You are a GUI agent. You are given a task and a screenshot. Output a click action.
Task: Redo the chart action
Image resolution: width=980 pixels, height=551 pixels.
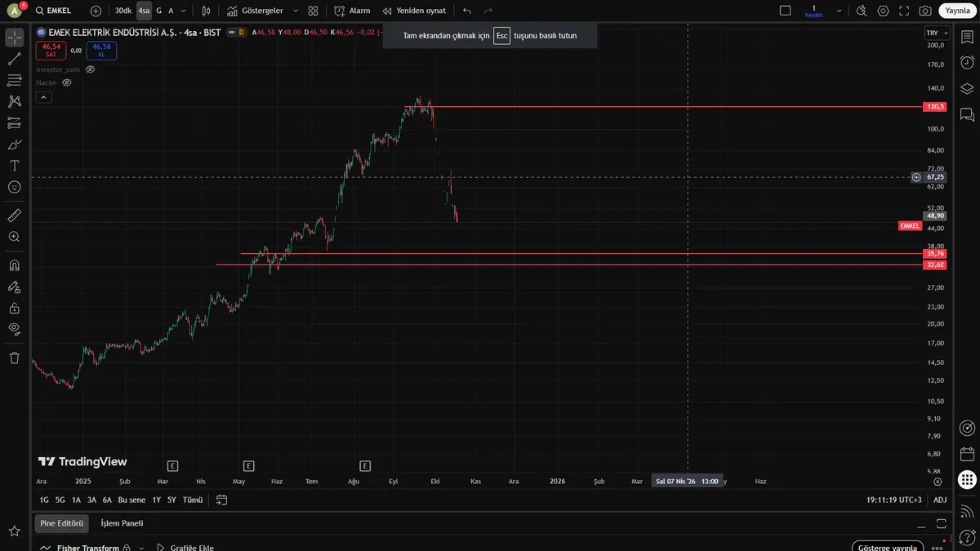point(488,11)
